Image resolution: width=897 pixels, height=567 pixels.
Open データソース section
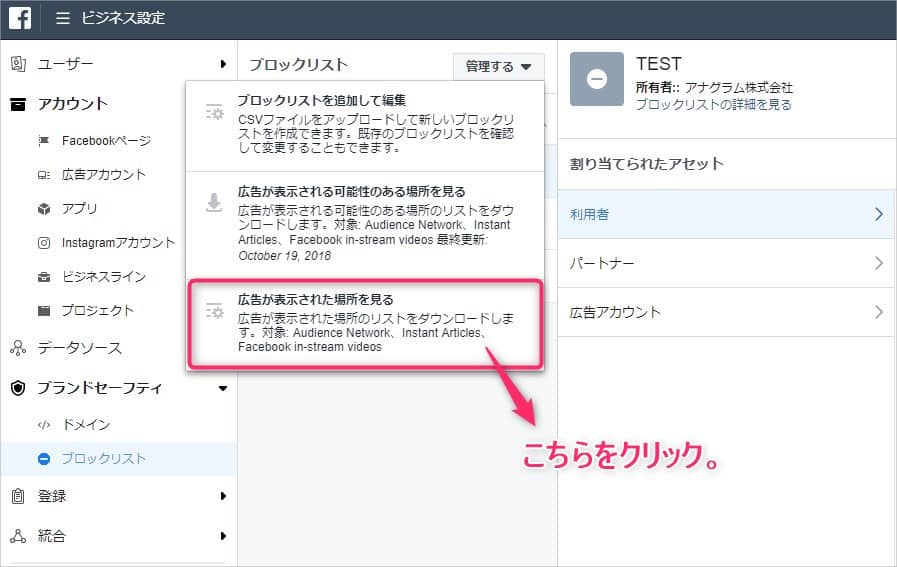click(79, 348)
